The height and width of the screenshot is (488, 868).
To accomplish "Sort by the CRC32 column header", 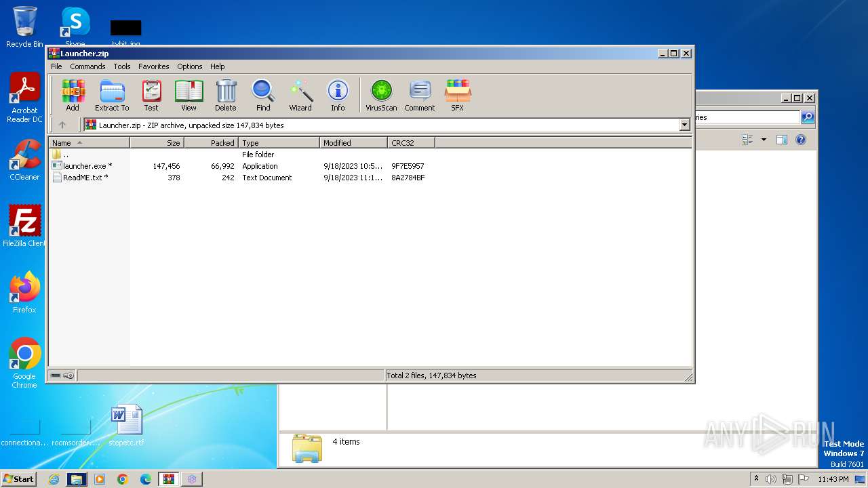I will [x=411, y=143].
